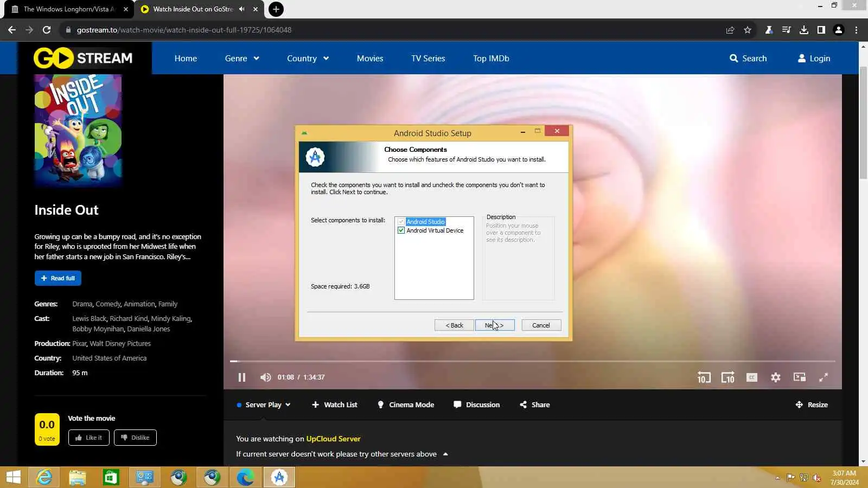
Task: Open the Movies page
Action: coord(370,59)
